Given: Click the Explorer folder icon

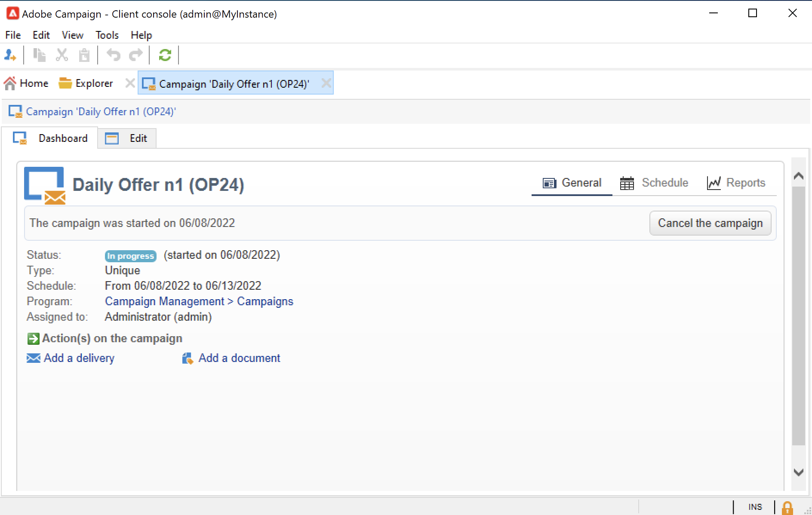Looking at the screenshot, I should (65, 83).
